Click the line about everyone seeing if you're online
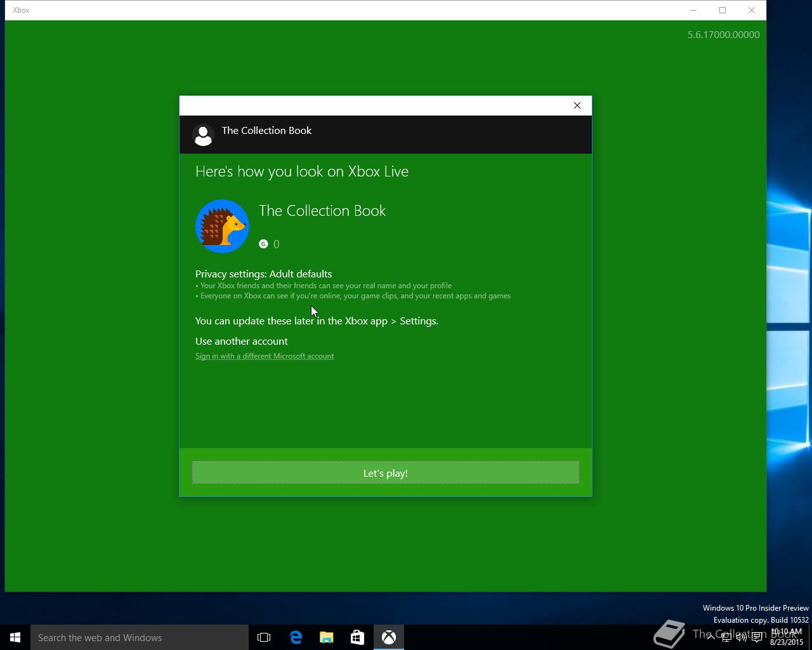This screenshot has height=650, width=812. (353, 296)
